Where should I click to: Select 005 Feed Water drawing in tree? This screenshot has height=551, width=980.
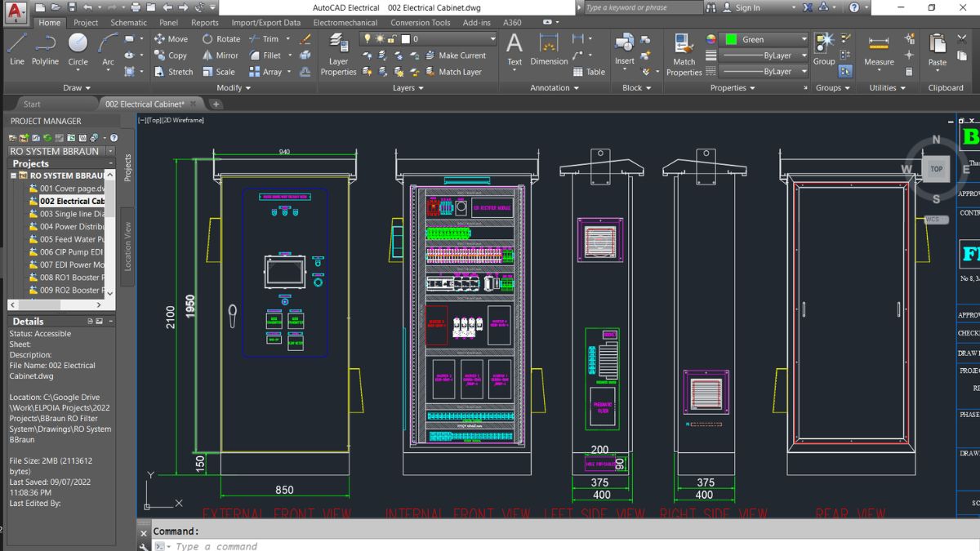click(x=65, y=239)
